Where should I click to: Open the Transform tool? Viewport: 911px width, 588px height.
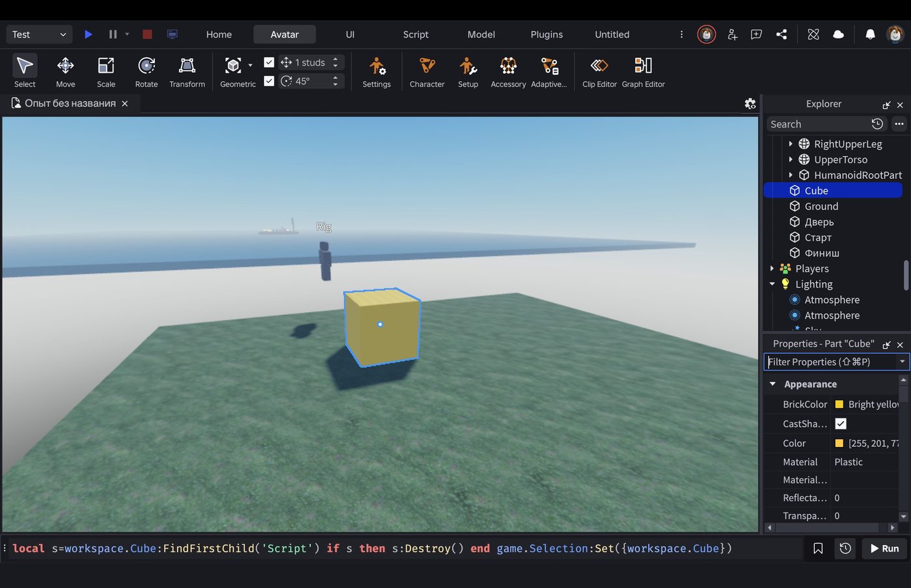187,72
